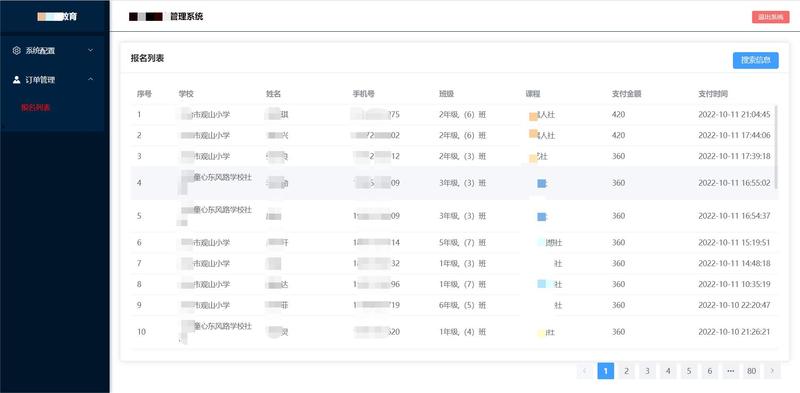Click 1年级, (4) 班 class cell

(x=463, y=332)
